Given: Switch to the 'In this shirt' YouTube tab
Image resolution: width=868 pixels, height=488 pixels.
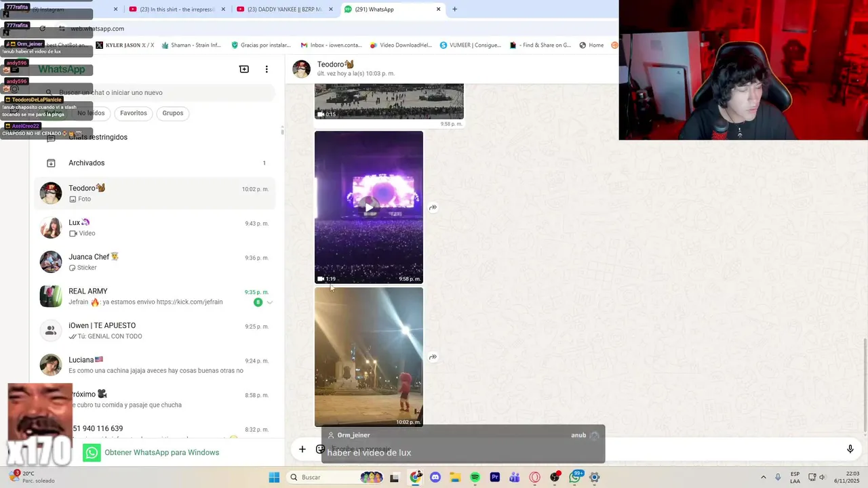Looking at the screenshot, I should tap(178, 9).
